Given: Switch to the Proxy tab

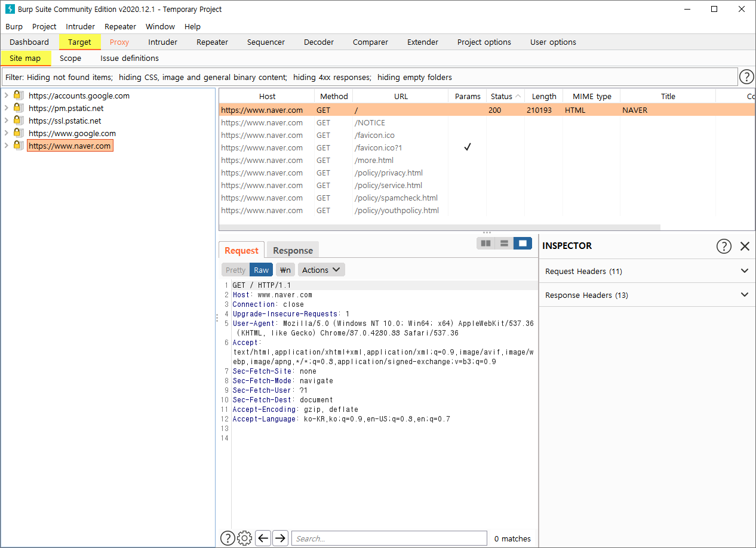Looking at the screenshot, I should coord(119,42).
